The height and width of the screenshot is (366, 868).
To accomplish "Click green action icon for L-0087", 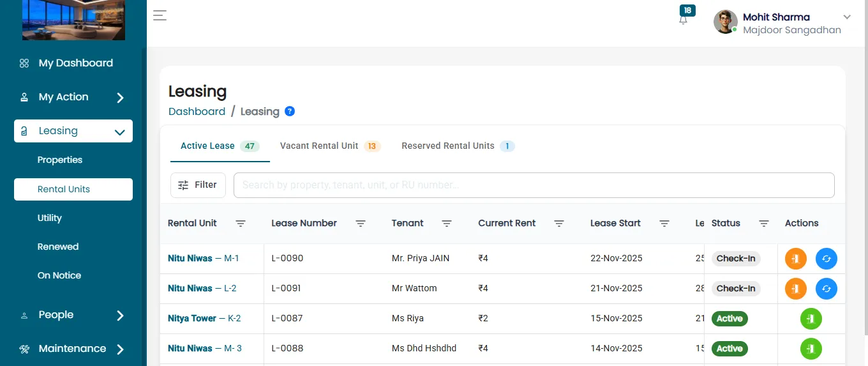I will tap(811, 318).
